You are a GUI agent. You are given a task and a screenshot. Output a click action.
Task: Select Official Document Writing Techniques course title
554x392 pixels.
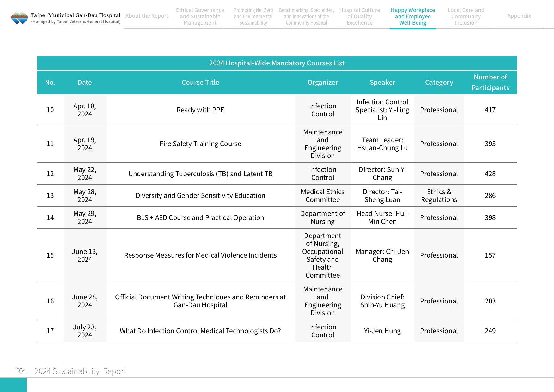tap(200, 301)
